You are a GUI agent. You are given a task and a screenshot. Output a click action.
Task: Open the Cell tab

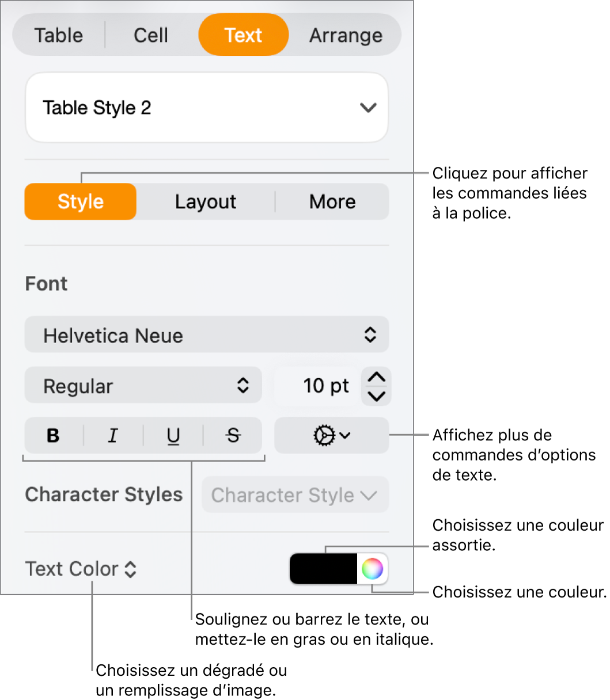(150, 35)
